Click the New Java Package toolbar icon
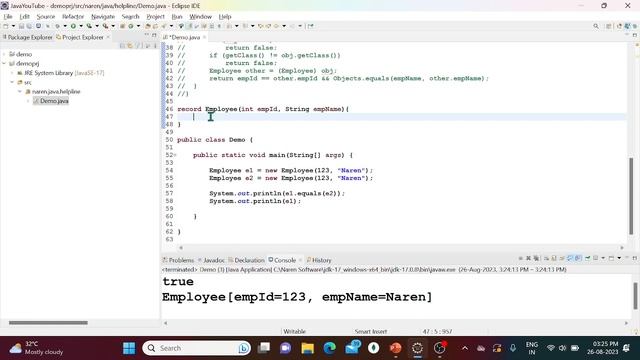The height and width of the screenshot is (360, 640). click(122, 26)
